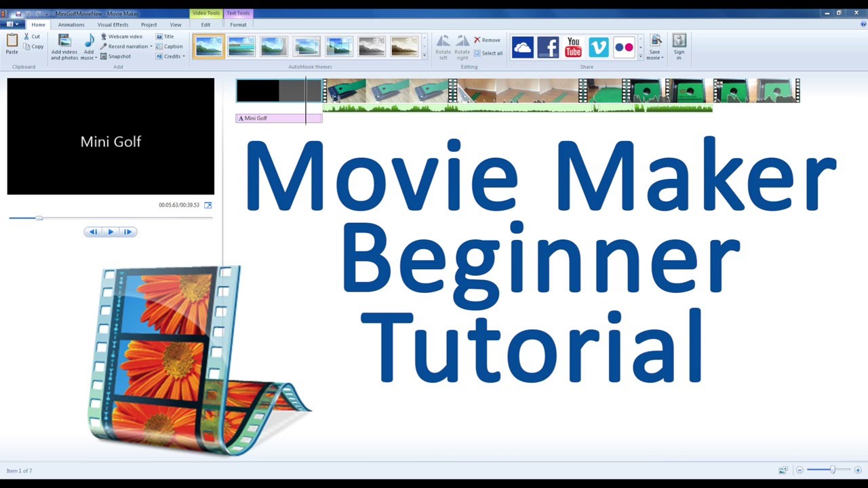Select the black-and-white AutoMovie theme
Viewport: 868px width, 488px height.
coord(372,46)
